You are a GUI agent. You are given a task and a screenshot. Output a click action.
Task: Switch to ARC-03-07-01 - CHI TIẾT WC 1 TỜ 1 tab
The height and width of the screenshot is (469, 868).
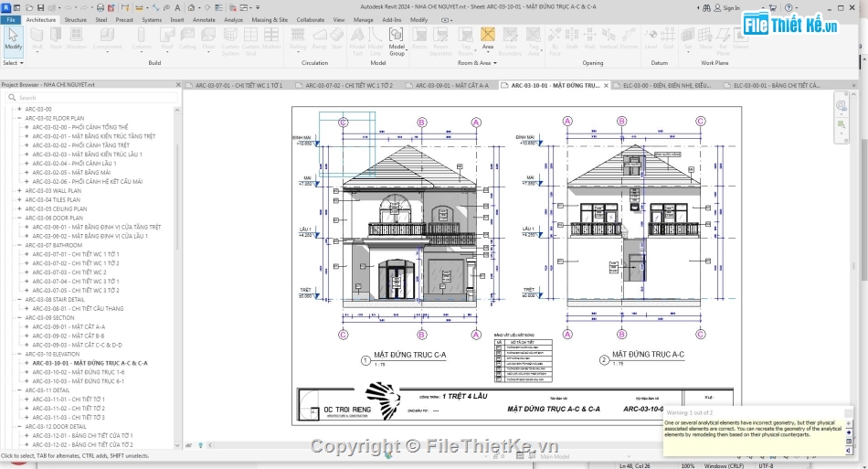[237, 85]
